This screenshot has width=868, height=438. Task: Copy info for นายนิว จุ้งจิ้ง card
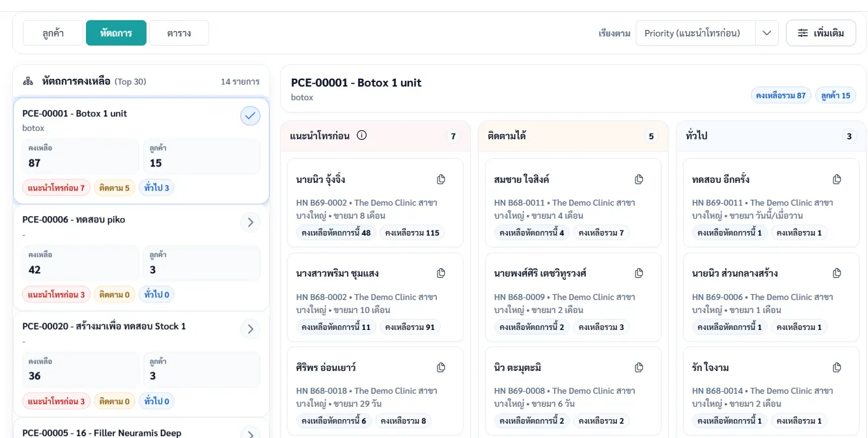coord(441,180)
